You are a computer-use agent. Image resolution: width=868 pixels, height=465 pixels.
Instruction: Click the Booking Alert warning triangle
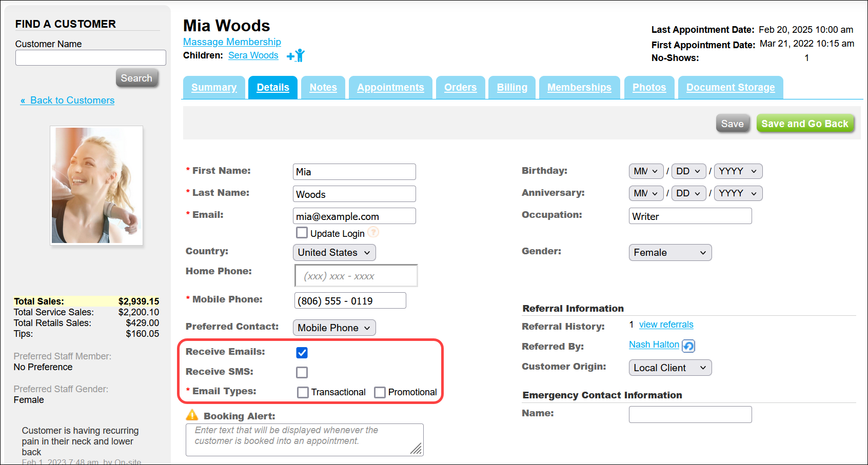pyautogui.click(x=192, y=416)
